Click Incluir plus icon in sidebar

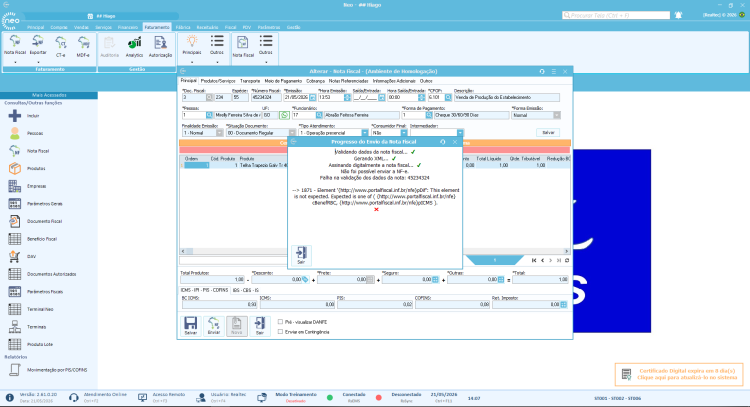pyautogui.click(x=15, y=116)
